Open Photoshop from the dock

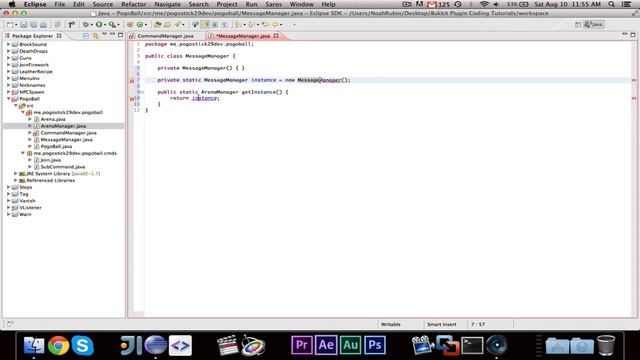(x=375, y=345)
